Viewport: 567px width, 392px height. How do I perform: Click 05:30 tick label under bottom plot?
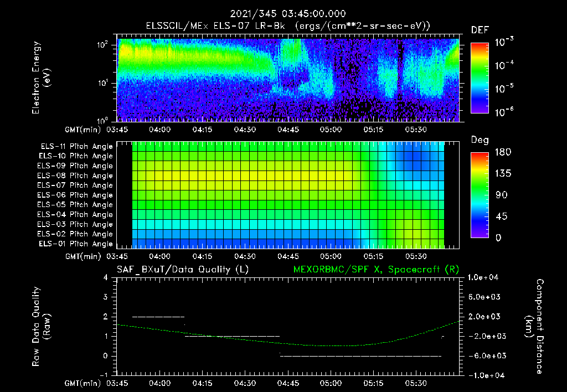pos(416,383)
